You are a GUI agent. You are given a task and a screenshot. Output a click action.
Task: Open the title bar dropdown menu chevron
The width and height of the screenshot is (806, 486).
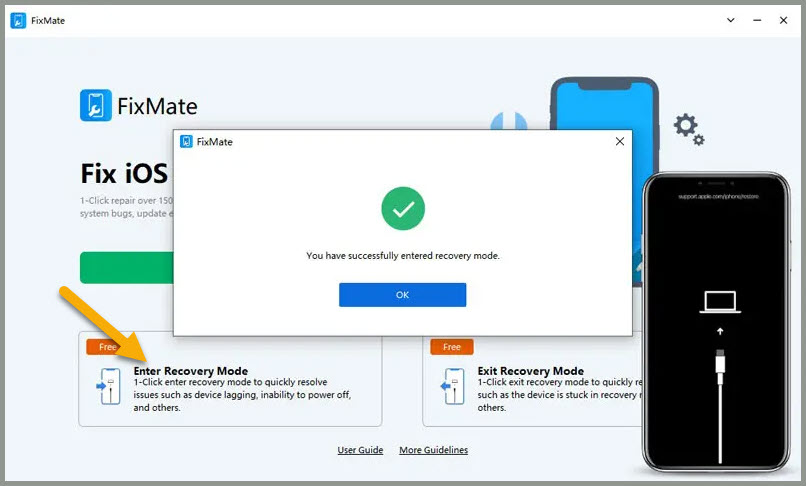[730, 20]
